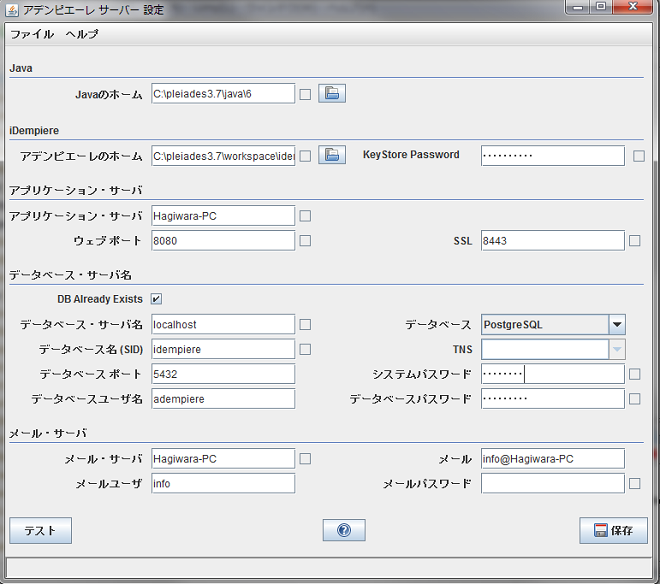Click the 保存 save button
660x584 pixels.
[x=613, y=531]
